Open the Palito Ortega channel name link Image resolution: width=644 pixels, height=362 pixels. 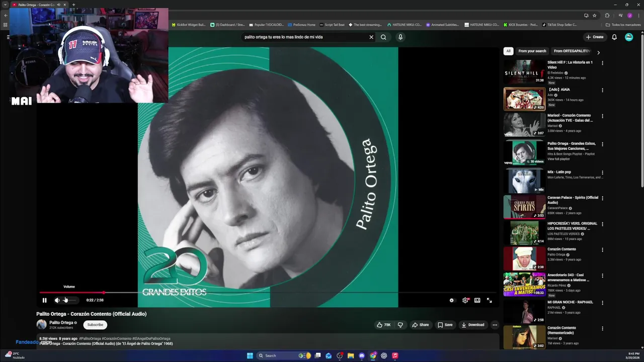pyautogui.click(x=61, y=323)
